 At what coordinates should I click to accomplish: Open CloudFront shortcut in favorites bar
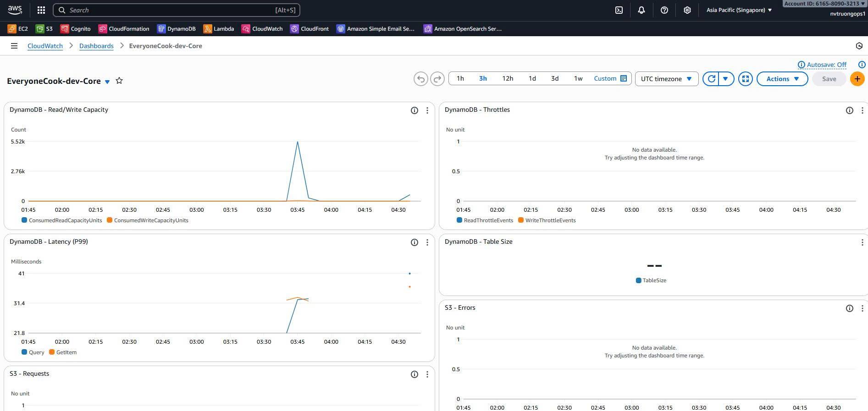(x=310, y=29)
